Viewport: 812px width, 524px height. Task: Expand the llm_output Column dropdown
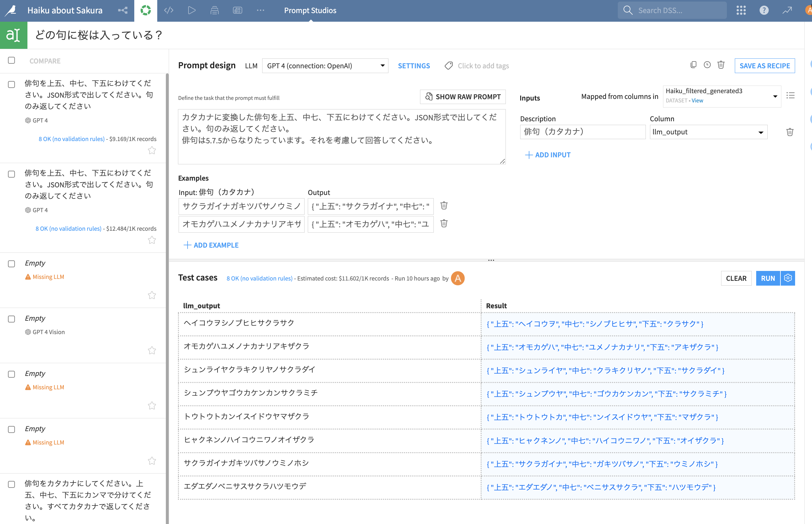708,132
